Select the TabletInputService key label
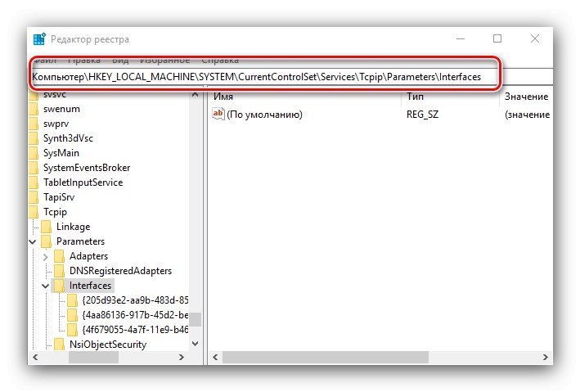The height and width of the screenshot is (392, 580). coord(83,182)
